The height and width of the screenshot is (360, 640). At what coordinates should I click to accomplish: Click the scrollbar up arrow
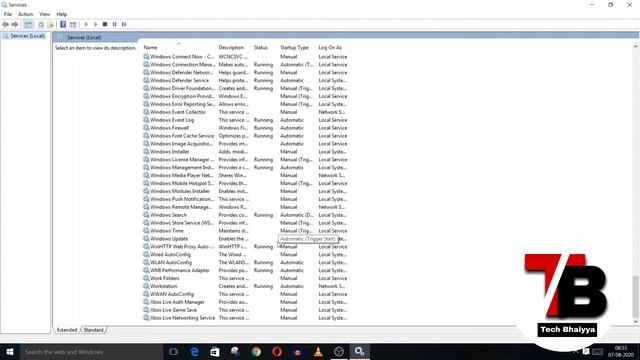coord(635,47)
